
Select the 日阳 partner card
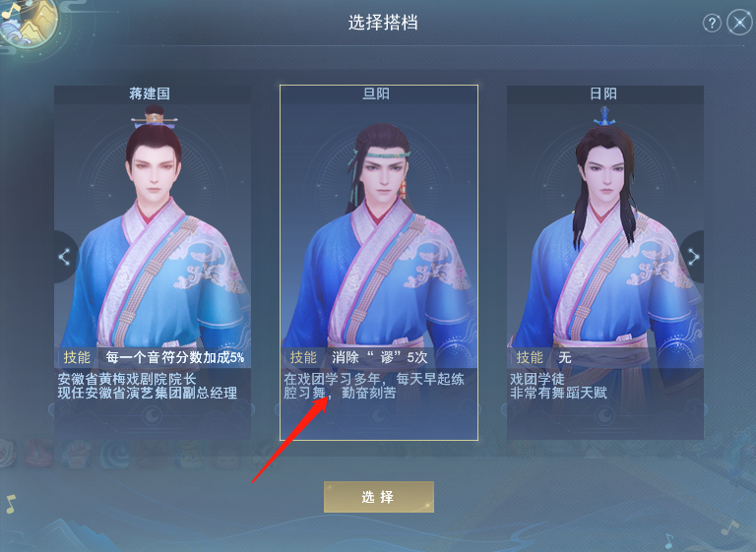[x=605, y=263]
